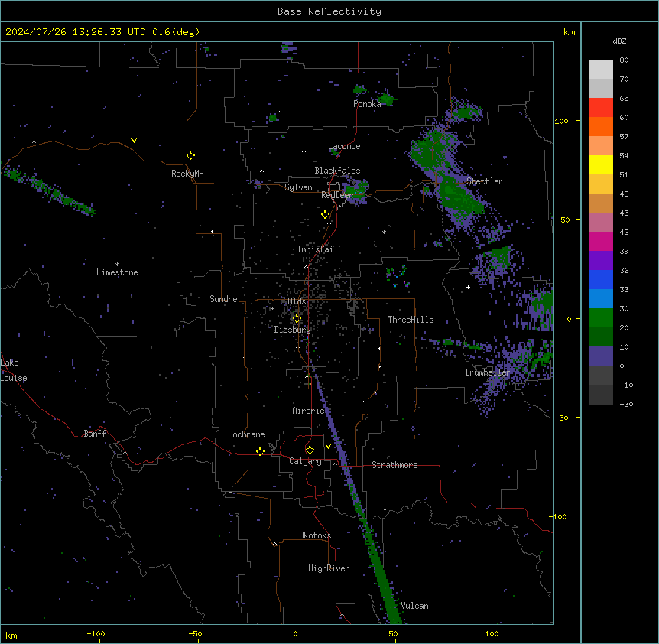
Task: Click the yellow marker above Calgary label
Action: (310, 450)
